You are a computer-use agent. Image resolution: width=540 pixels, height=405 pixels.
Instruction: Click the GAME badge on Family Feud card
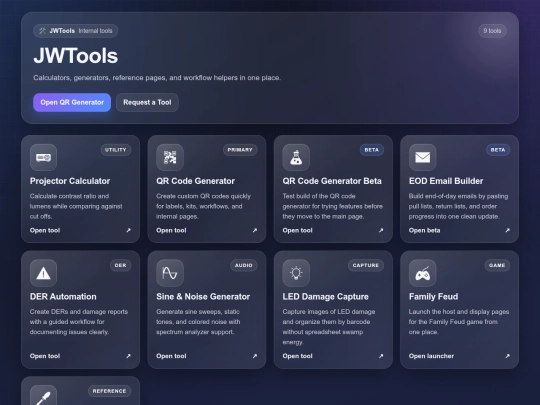(497, 265)
